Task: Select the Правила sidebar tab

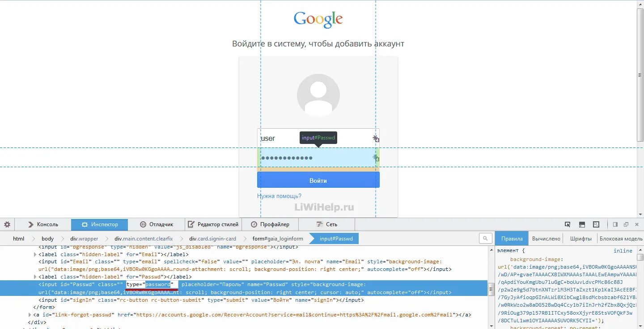Action: (x=512, y=239)
